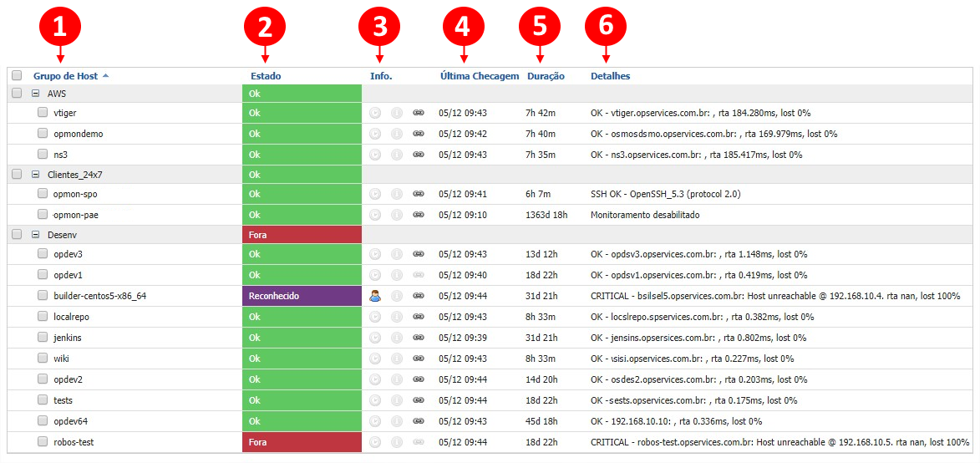Sort by the Duração column header

(x=546, y=76)
